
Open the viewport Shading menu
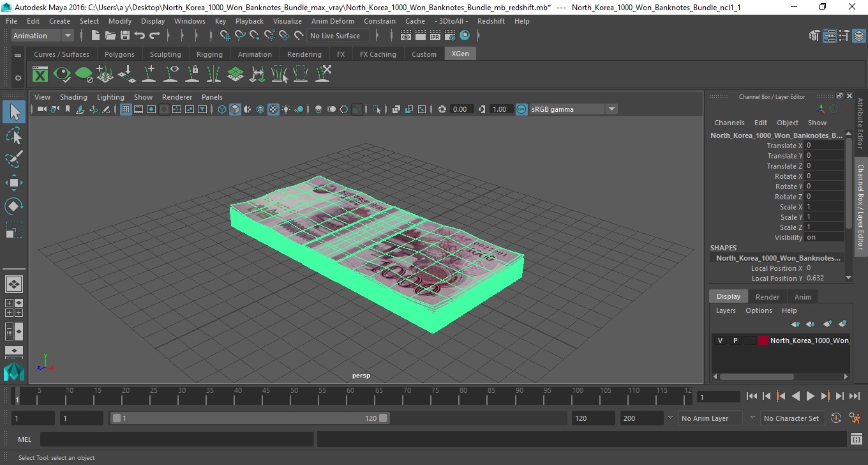coord(73,97)
